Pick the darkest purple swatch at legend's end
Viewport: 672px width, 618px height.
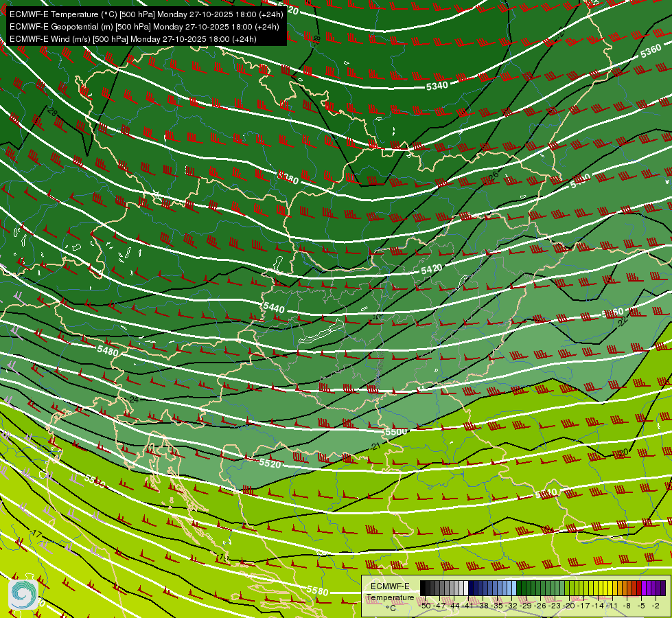[664, 588]
